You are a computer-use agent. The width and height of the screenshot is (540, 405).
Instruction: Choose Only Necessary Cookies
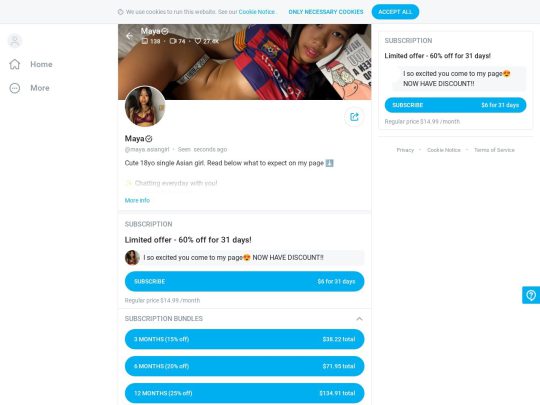coord(326,12)
